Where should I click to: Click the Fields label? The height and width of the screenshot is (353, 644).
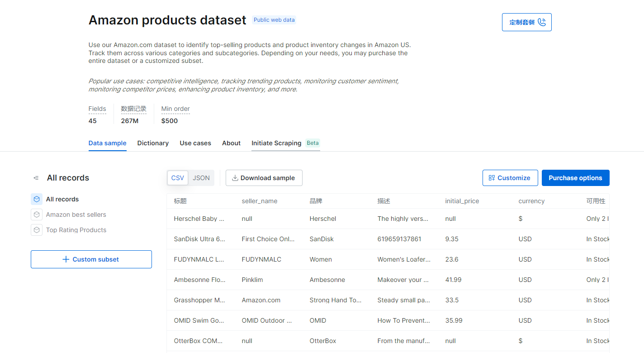(97, 109)
